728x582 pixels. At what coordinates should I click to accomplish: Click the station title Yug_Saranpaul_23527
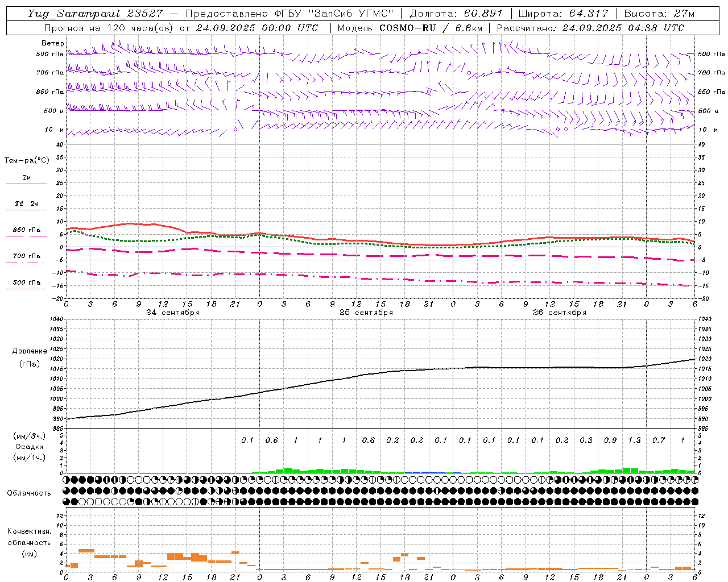click(x=95, y=14)
